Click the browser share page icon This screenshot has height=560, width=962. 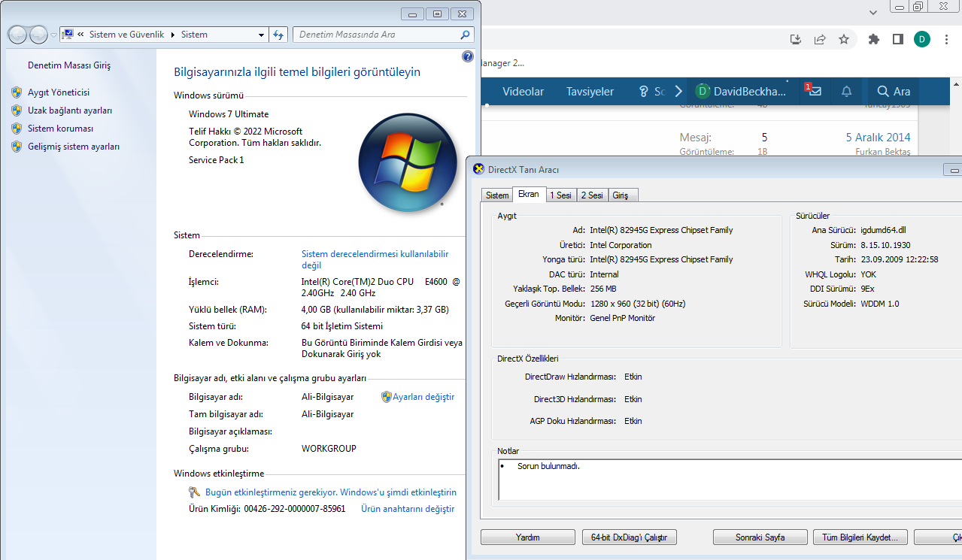pyautogui.click(x=820, y=39)
